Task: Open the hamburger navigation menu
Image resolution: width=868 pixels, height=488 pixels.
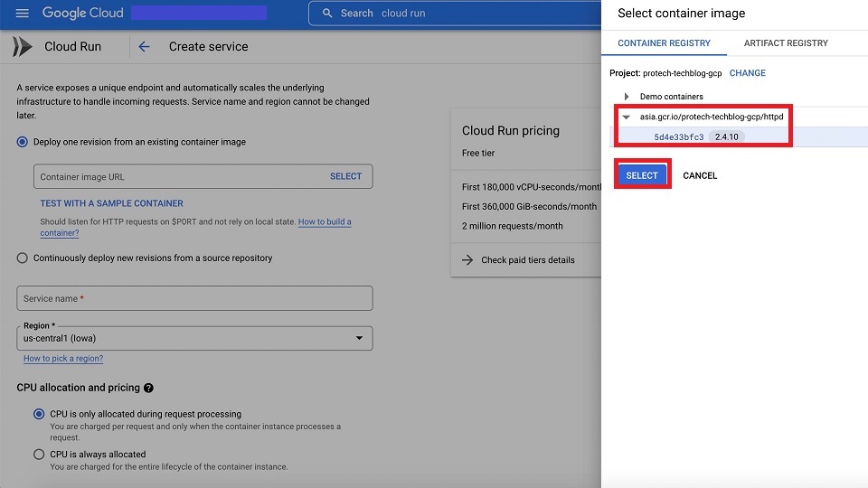Action: tap(23, 14)
